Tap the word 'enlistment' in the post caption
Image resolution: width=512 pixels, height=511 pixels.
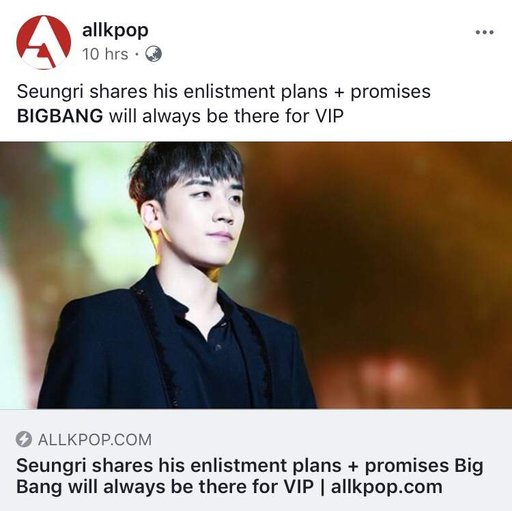[228, 92]
